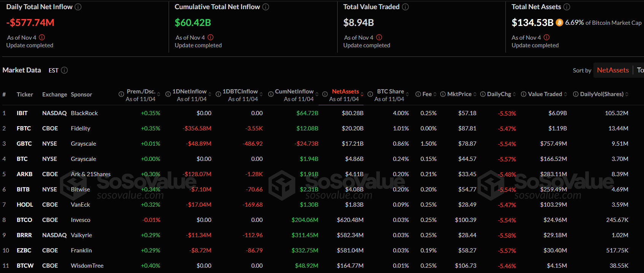Click info icon before CumNetInflow column
Viewport: 644px width, 273px height.
271,94
